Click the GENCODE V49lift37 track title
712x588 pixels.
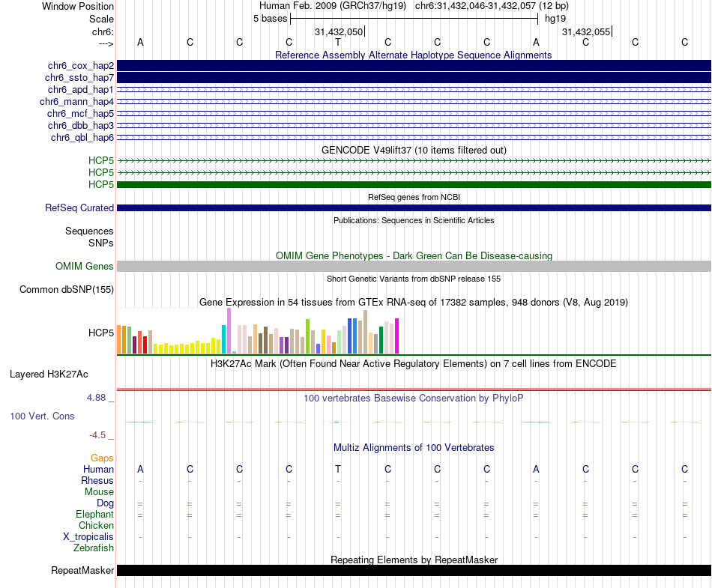pyautogui.click(x=414, y=150)
